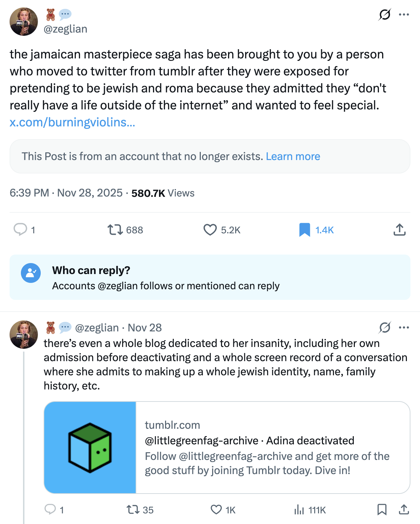Share the main post
Screen dimensions: 420x524
pyautogui.click(x=399, y=230)
